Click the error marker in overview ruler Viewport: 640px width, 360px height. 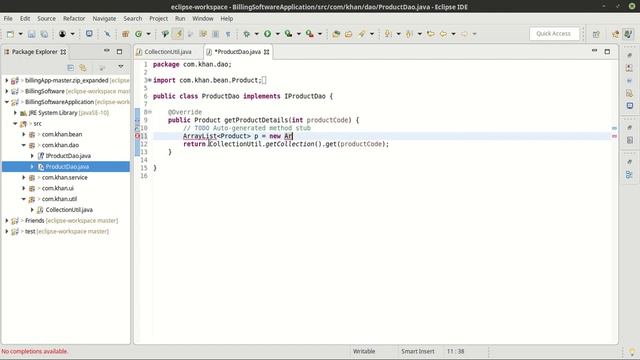point(614,136)
